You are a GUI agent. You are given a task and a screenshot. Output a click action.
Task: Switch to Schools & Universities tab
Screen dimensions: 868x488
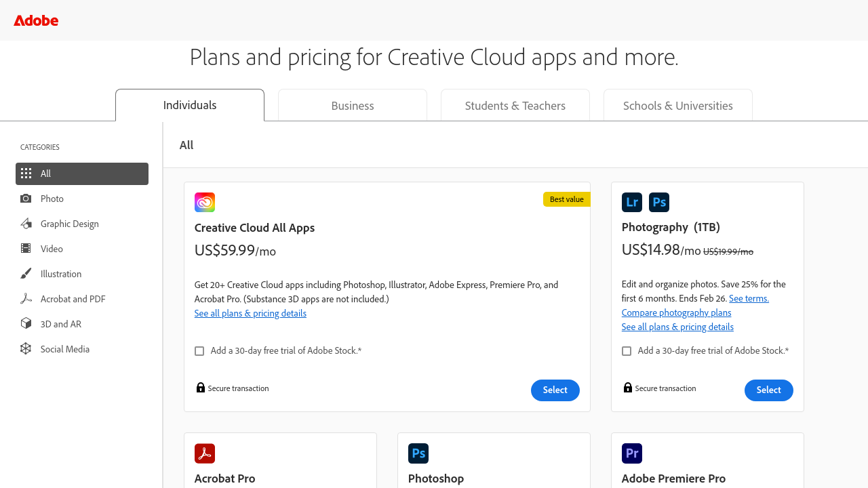point(678,106)
